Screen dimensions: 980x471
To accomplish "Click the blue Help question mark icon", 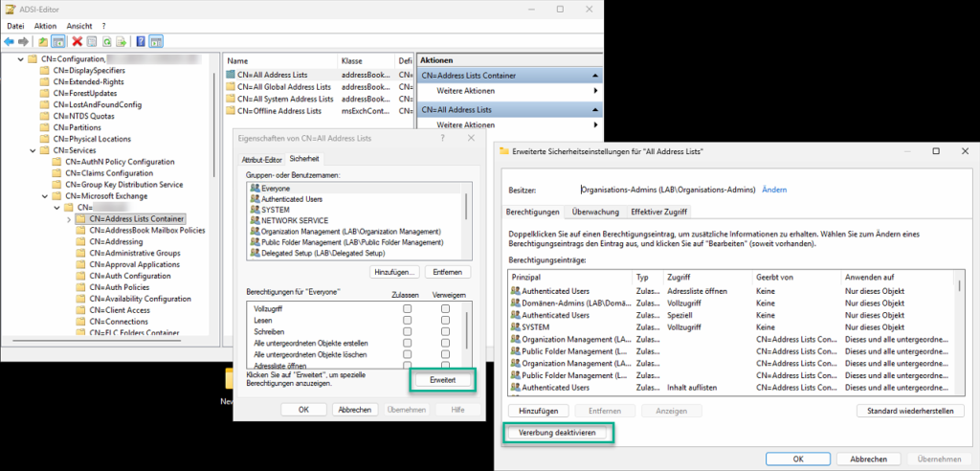I will click(x=141, y=41).
